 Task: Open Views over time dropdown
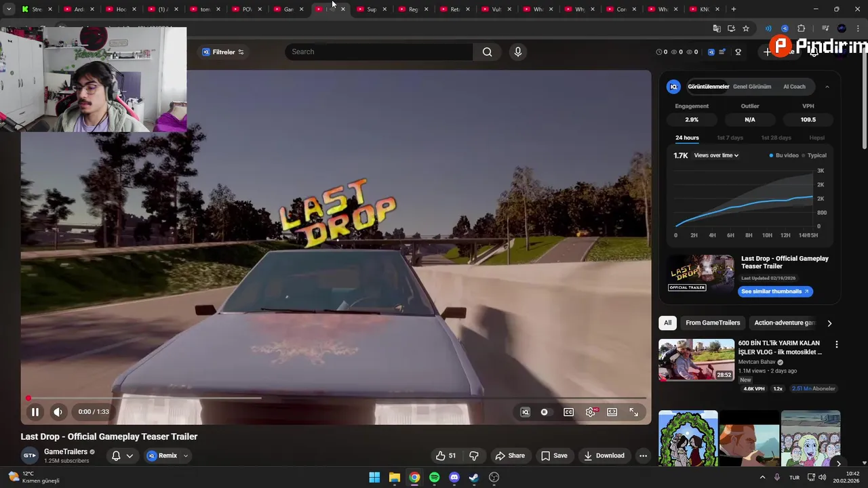[x=716, y=155]
